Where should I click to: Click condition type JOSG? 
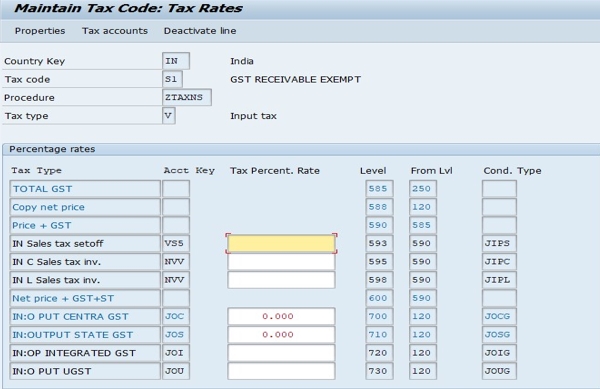[499, 335]
